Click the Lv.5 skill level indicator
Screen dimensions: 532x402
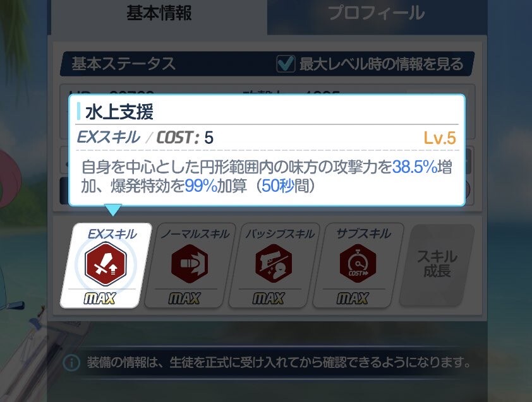(440, 138)
